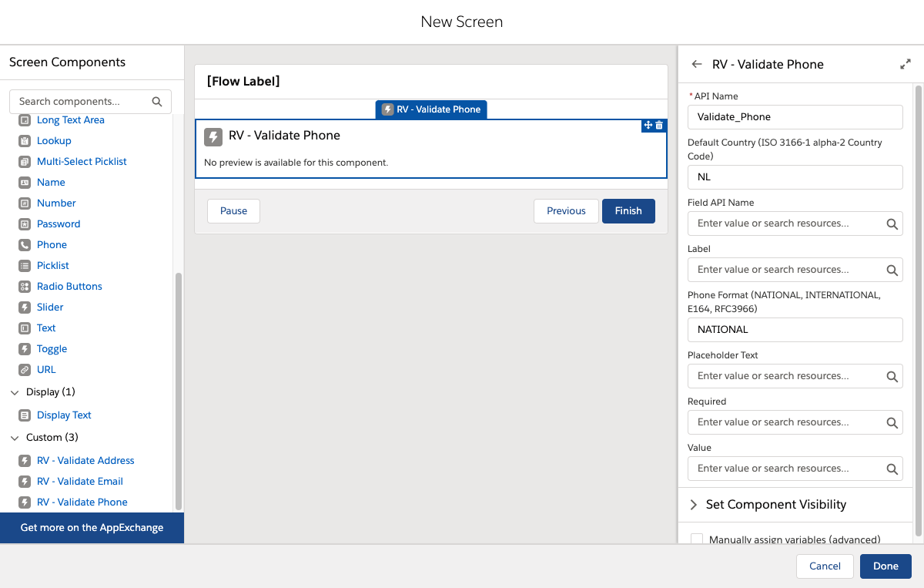Screen dimensions: 924x588
Task: Click the RV - Validate Address label
Action: point(85,461)
